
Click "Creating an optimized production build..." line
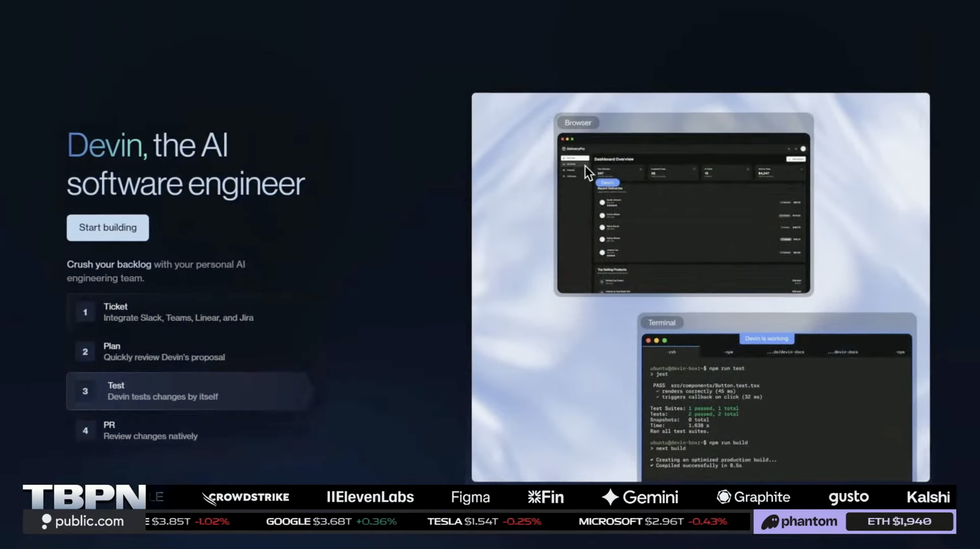[x=714, y=460]
